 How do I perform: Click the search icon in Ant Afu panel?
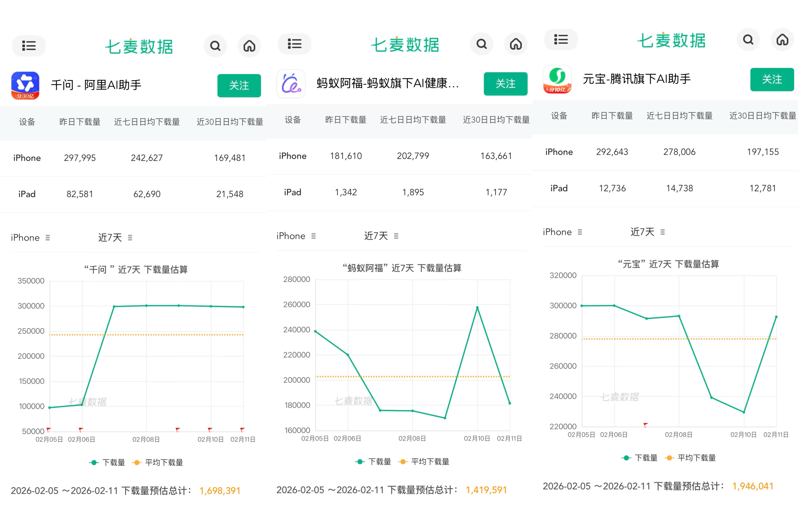[481, 44]
